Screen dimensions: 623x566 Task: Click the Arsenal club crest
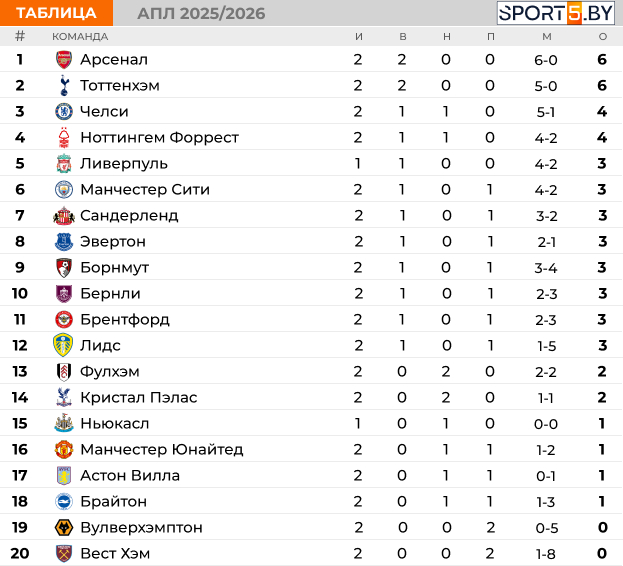click(64, 60)
